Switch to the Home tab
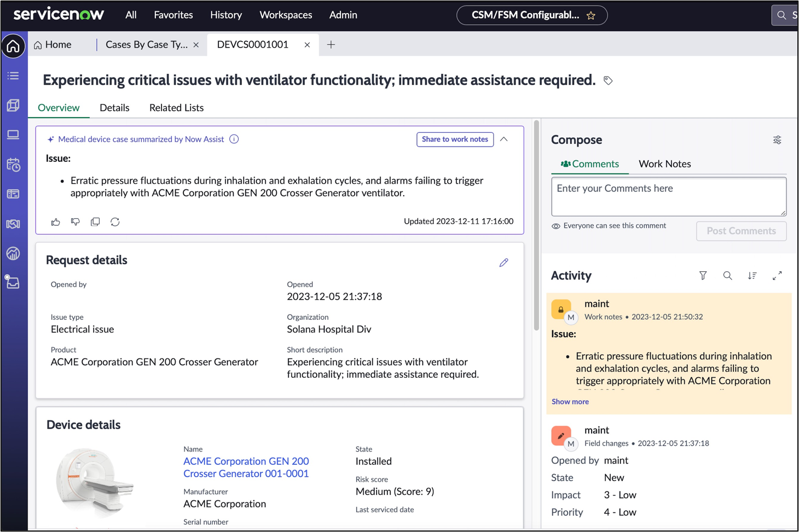Screen dimensions: 799x532 53,45
